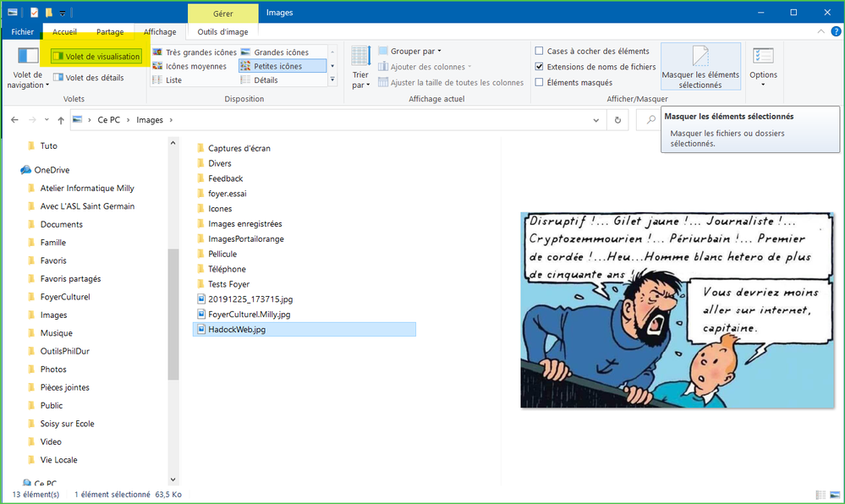Open recent locations dropdown arrow
Viewport: 845px width, 504px height.
point(47,120)
